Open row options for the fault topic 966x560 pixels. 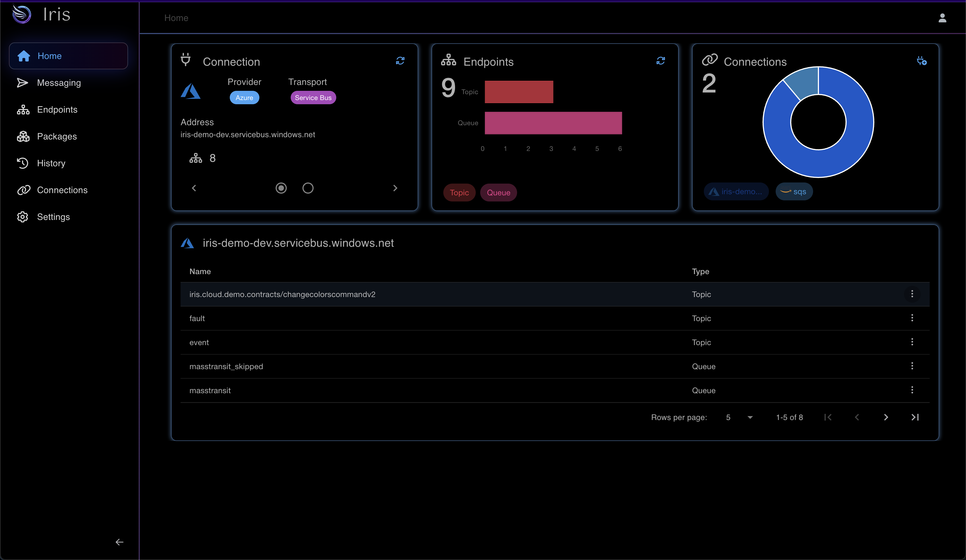tap(912, 318)
